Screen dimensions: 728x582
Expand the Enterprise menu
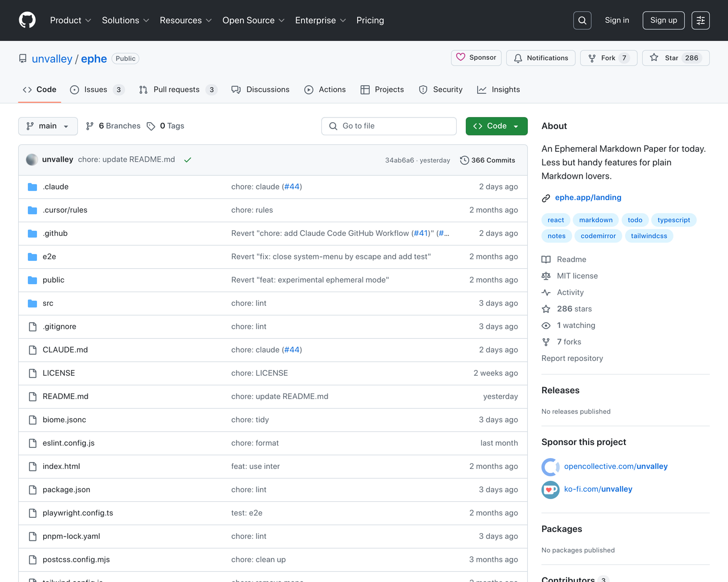pyautogui.click(x=321, y=20)
